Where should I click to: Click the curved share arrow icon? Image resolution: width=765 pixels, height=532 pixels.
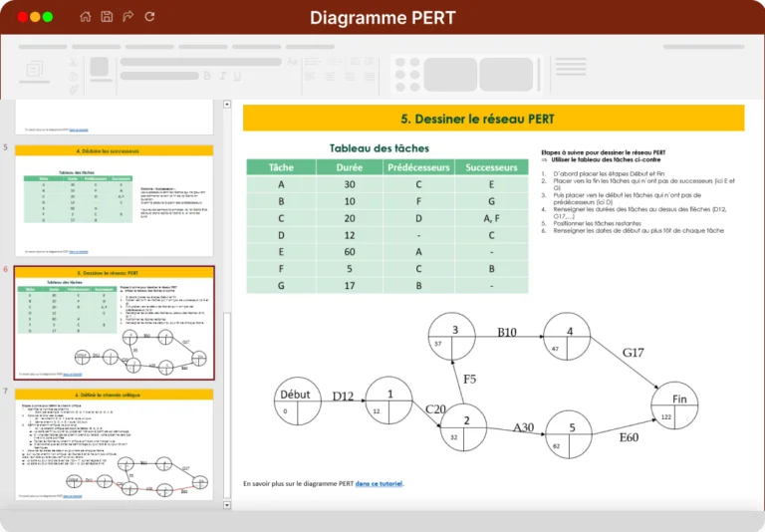click(128, 17)
